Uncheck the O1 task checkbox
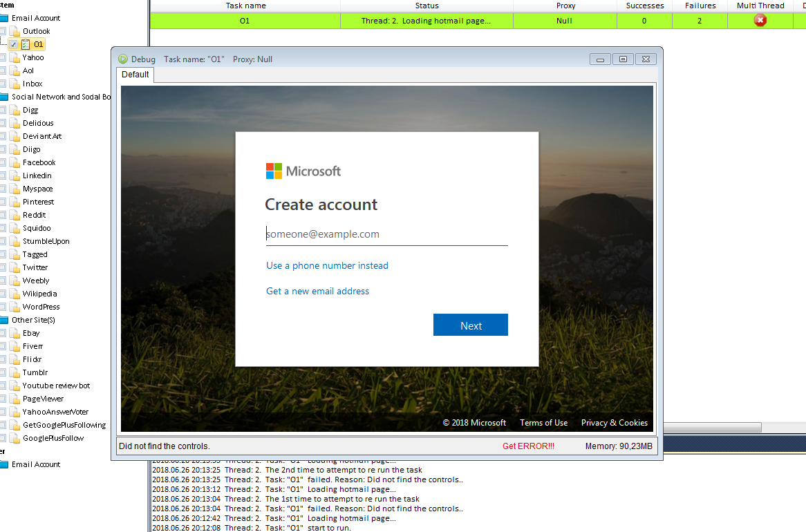Viewport: 806px width, 532px height. point(13,44)
